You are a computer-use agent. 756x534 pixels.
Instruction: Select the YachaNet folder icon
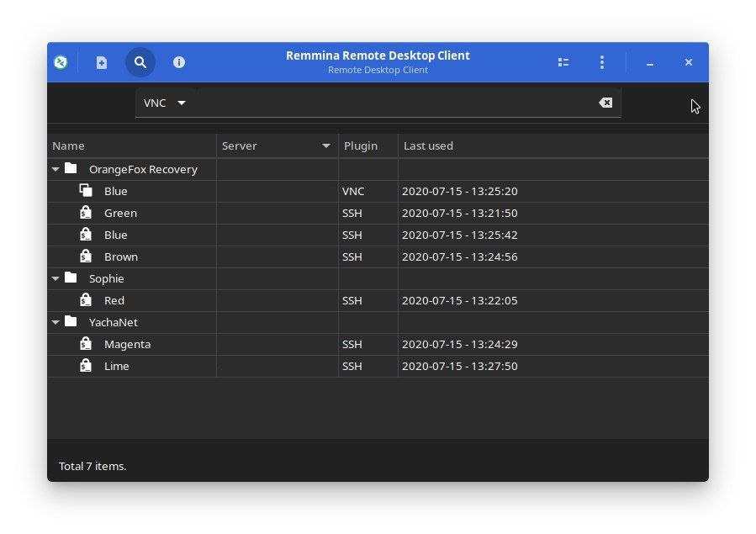[71, 321]
